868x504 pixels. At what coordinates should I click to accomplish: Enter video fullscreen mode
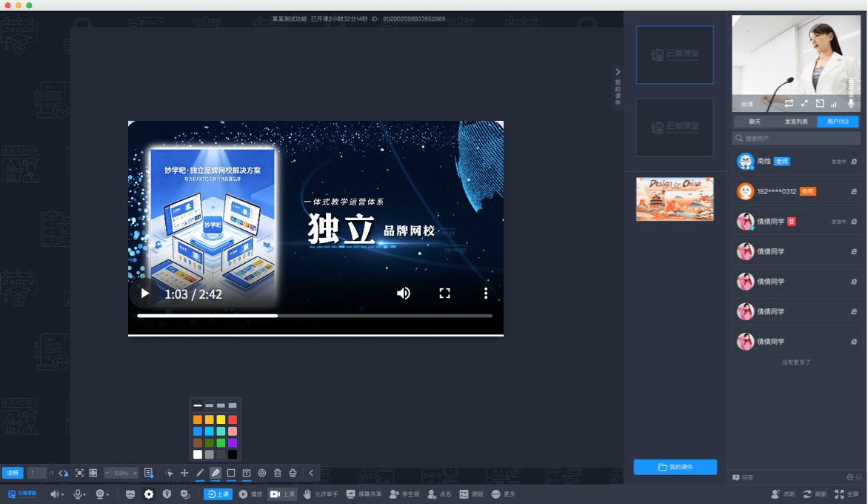pyautogui.click(x=444, y=294)
